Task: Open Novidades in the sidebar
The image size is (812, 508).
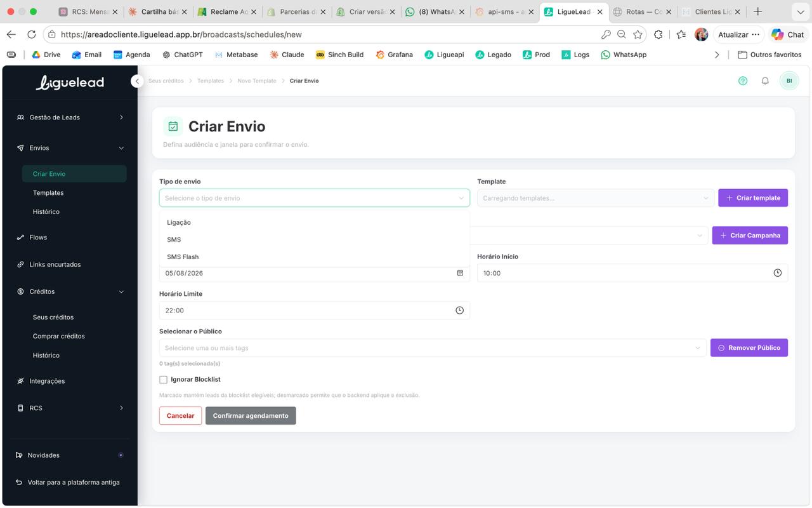Action: coord(70,455)
